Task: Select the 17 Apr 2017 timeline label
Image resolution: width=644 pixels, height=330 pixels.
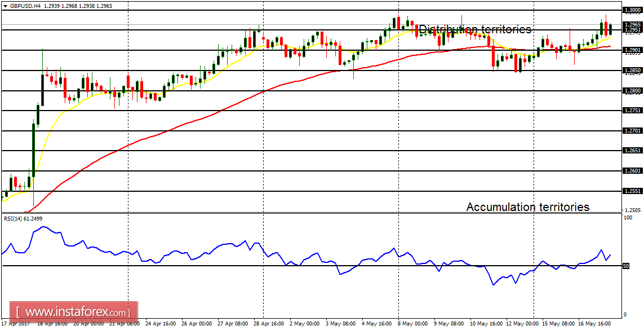Action: [15, 324]
